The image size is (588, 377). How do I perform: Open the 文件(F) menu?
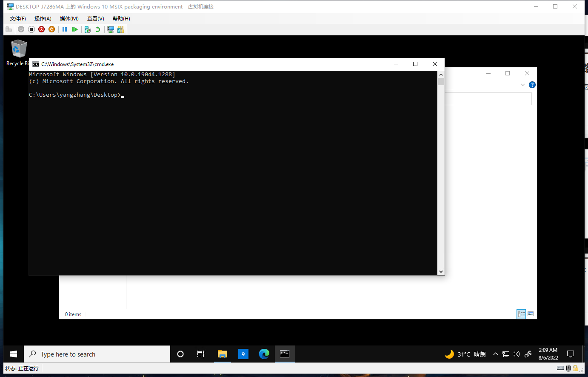[x=17, y=19]
